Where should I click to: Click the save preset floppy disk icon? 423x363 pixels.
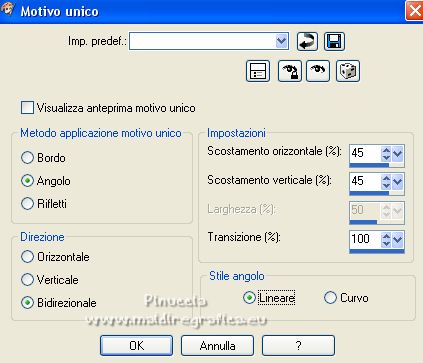click(334, 42)
